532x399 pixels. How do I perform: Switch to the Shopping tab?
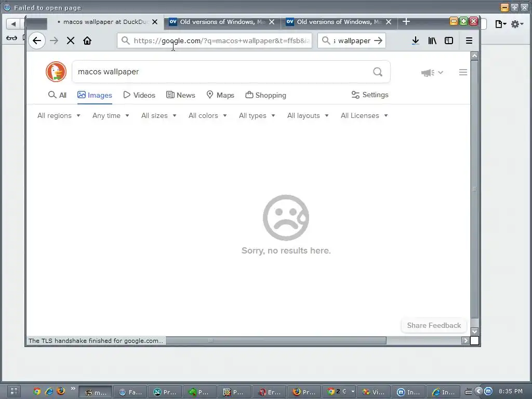[265, 96]
